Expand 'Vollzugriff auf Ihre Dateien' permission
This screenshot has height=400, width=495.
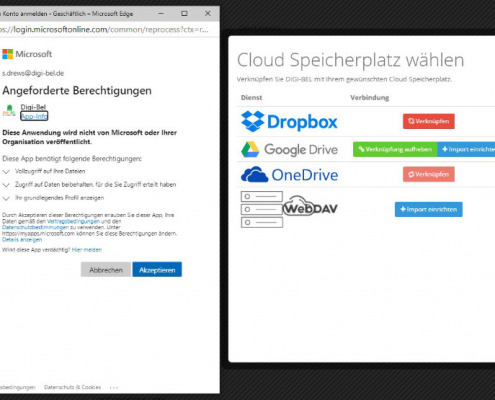[6, 172]
